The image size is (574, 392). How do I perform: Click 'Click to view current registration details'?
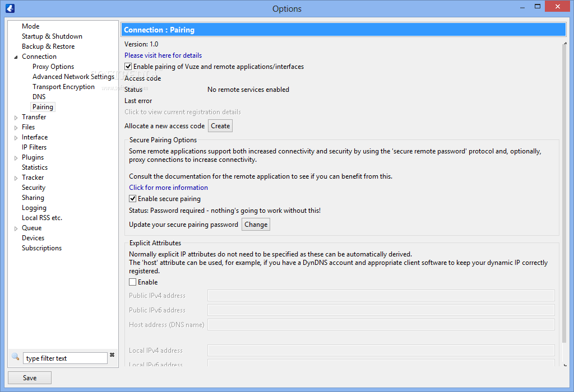click(x=183, y=112)
